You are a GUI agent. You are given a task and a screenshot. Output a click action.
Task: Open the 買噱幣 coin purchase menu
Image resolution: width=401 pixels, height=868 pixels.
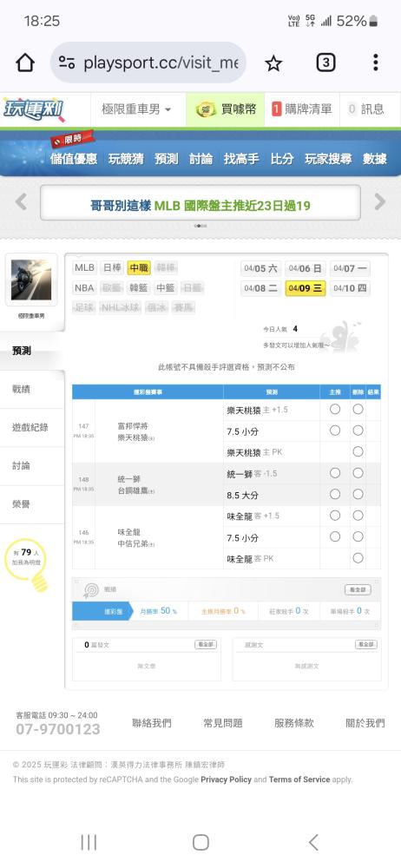coord(226,109)
